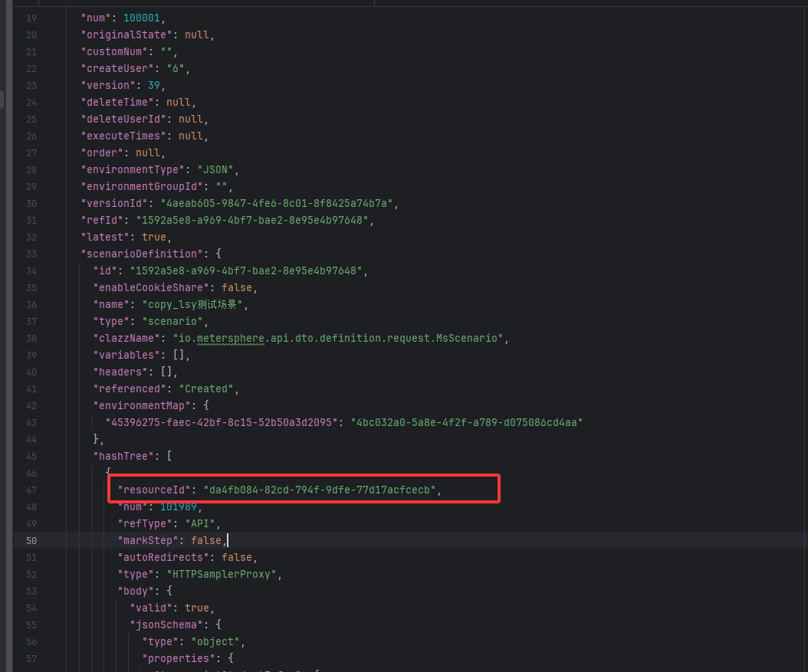Select the resourceId value starting da4fb084
Viewport: 808px width, 672px height.
click(320, 490)
